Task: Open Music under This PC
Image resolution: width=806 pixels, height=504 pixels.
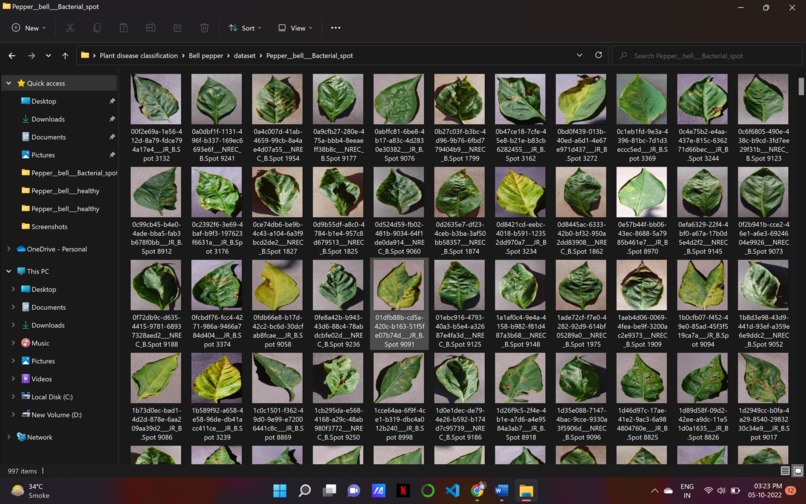Action: coord(41,343)
